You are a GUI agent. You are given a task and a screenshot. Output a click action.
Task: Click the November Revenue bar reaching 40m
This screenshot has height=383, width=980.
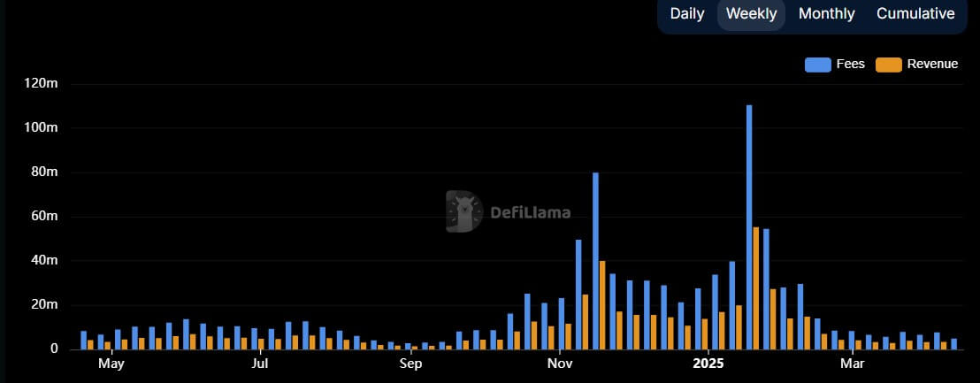pos(602,304)
